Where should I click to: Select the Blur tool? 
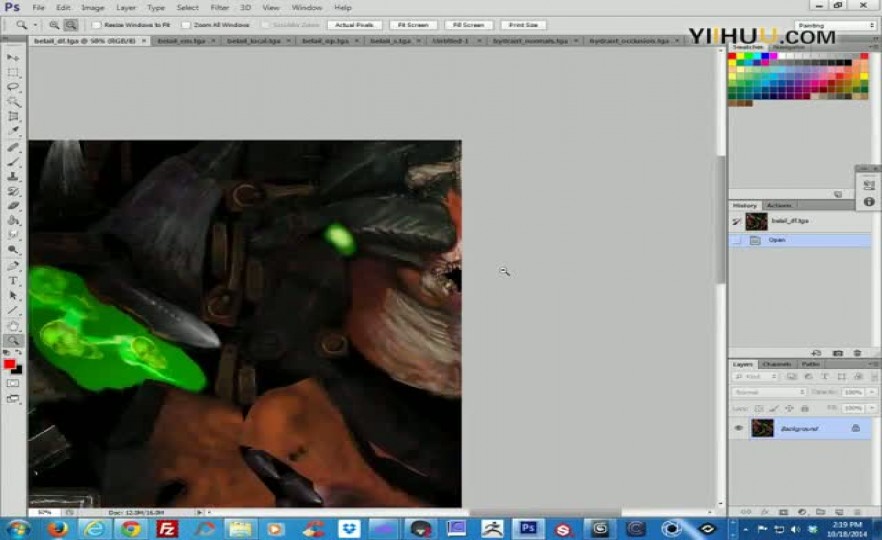pyautogui.click(x=13, y=235)
